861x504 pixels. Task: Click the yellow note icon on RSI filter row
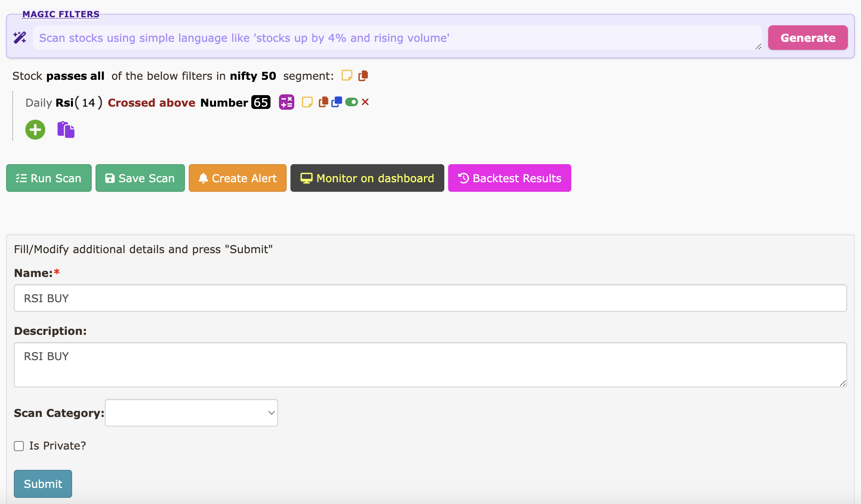coord(307,102)
